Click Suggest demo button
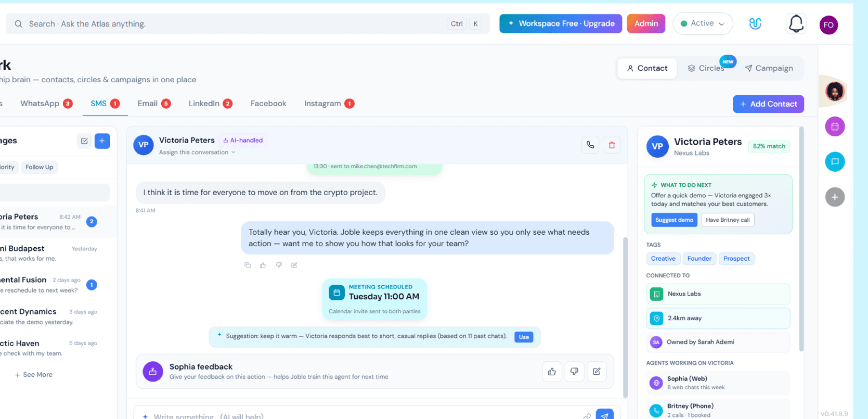Viewport: 868px width, 419px height. (x=674, y=220)
